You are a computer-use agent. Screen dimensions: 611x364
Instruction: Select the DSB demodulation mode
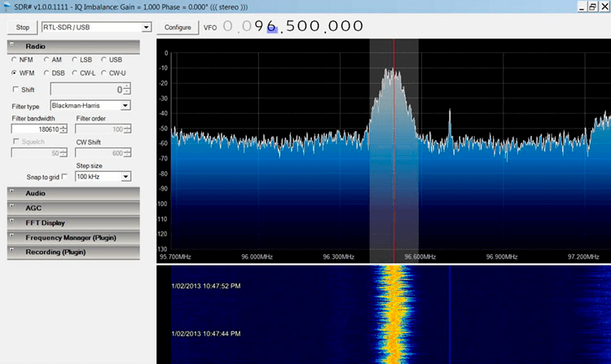(x=46, y=72)
